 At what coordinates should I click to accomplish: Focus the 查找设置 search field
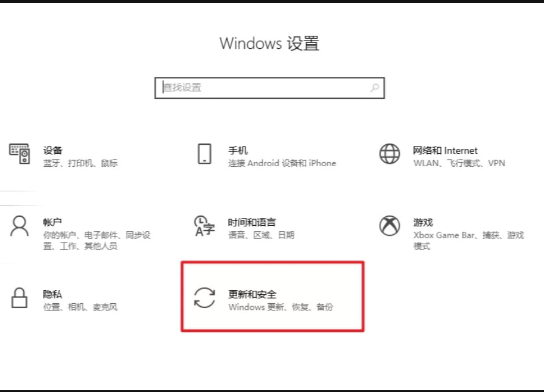(269, 88)
